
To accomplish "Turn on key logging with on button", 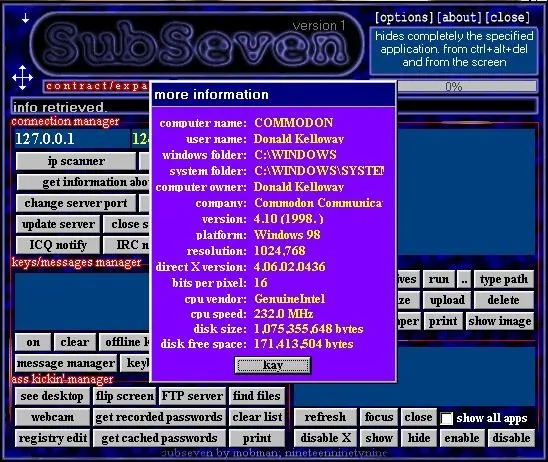I will [33, 342].
